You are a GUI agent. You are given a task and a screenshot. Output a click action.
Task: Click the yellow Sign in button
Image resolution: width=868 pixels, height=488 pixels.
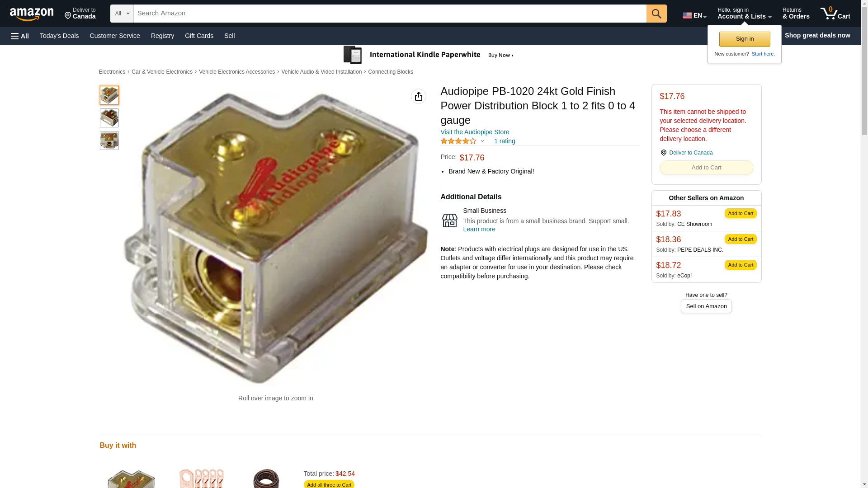coord(745,39)
